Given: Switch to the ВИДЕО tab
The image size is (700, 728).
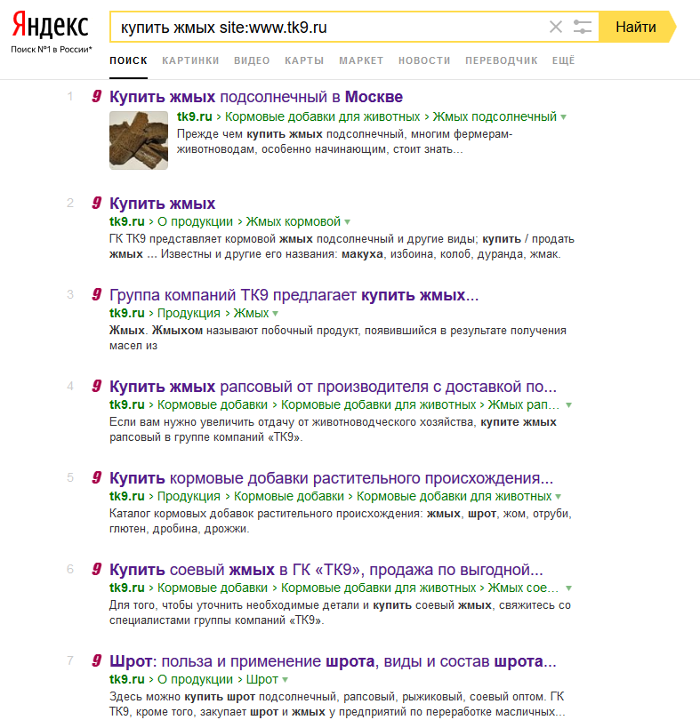Looking at the screenshot, I should [252, 60].
